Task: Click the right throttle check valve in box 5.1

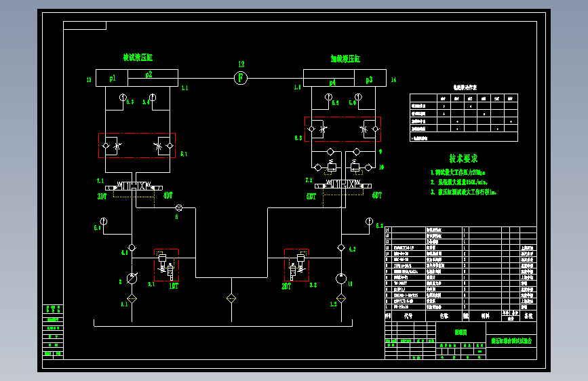Action: pyautogui.click(x=163, y=146)
